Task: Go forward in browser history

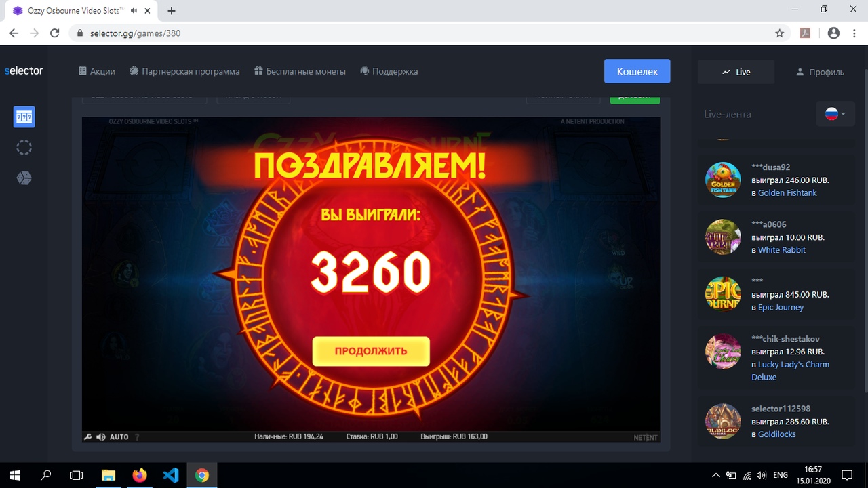Action: click(34, 33)
